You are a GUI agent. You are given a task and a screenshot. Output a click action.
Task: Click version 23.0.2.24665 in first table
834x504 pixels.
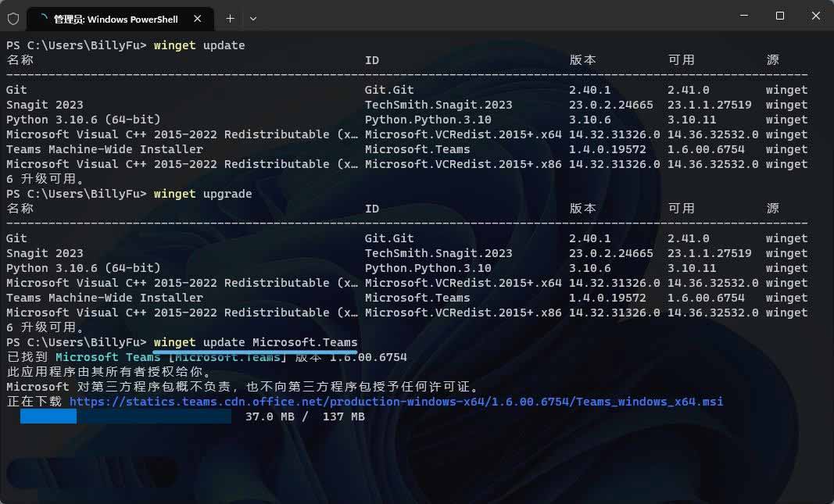611,105
